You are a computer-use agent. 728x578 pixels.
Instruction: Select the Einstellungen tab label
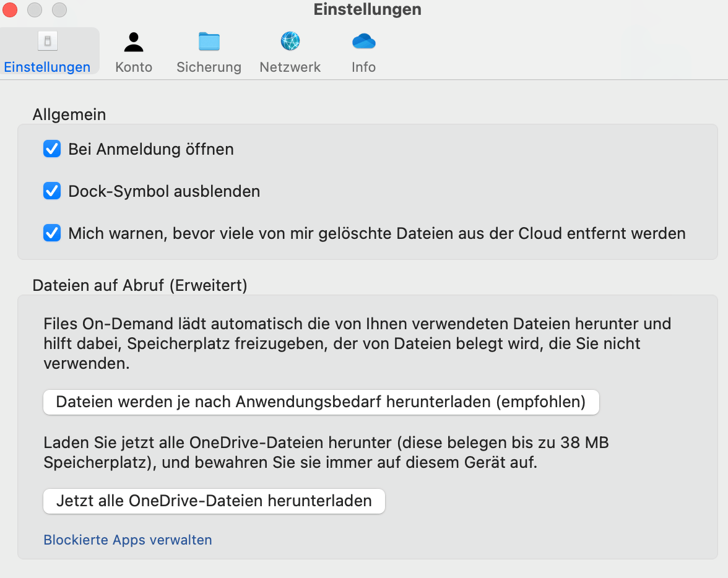47,67
